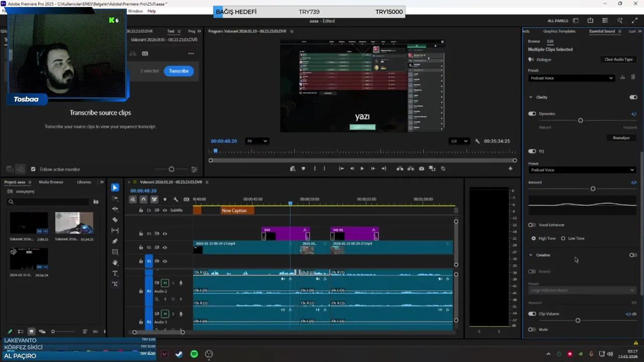Collapse the Clarity section chevron
Viewport: 644px width, 362px height.
click(530, 97)
